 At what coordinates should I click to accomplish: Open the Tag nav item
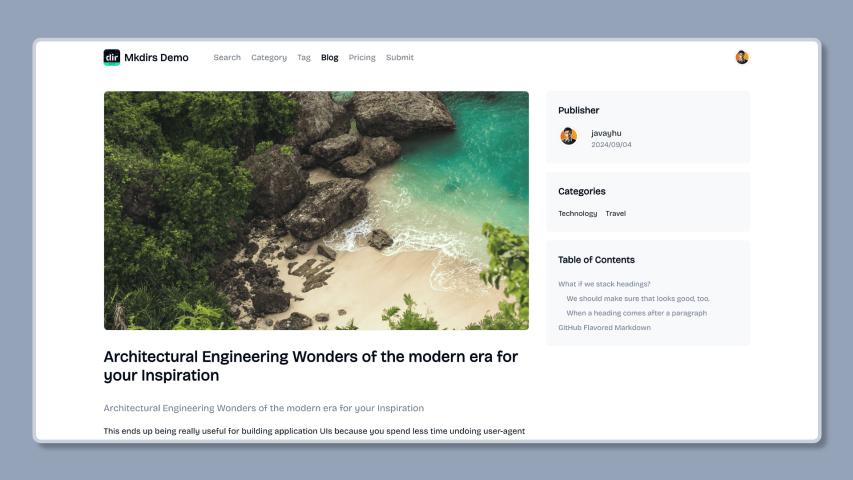(x=304, y=57)
